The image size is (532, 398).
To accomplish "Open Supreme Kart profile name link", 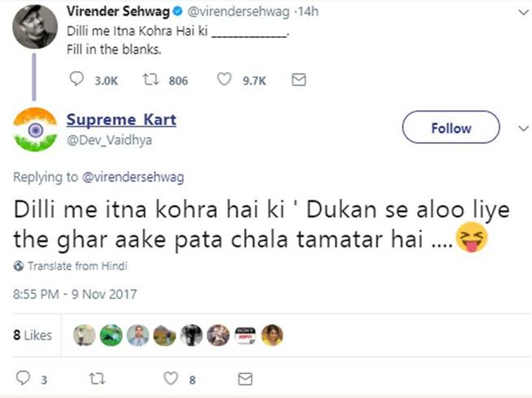I will pyautogui.click(x=121, y=119).
